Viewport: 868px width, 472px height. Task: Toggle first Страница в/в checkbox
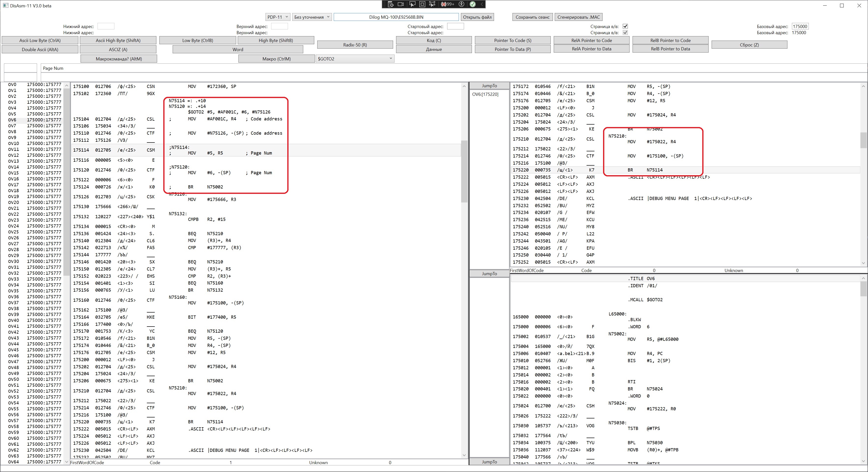coord(625,26)
